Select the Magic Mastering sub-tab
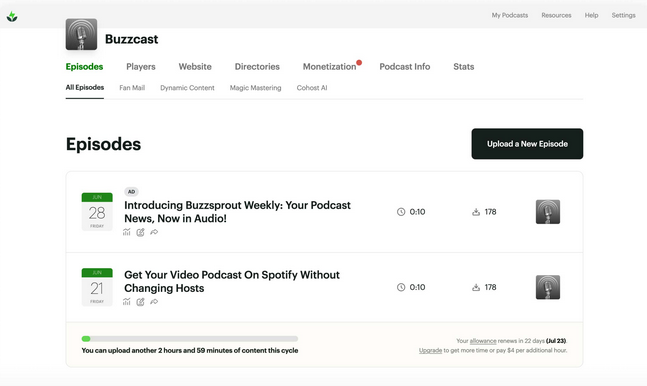647x386 pixels. pyautogui.click(x=255, y=88)
